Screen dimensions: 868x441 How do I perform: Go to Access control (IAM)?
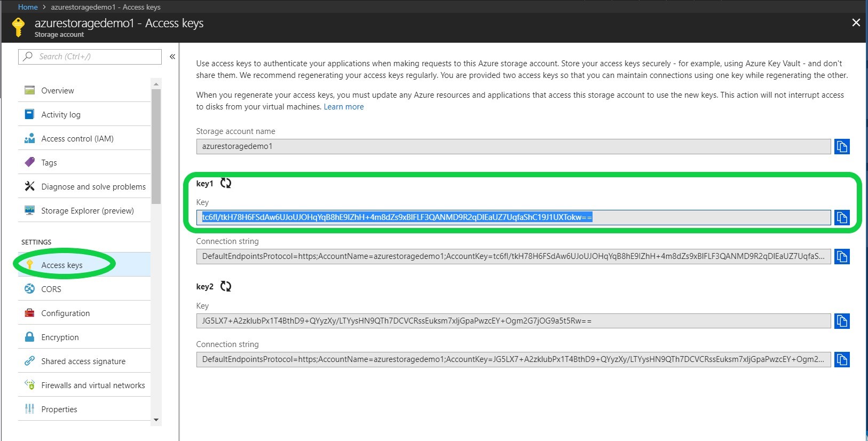(x=84, y=138)
